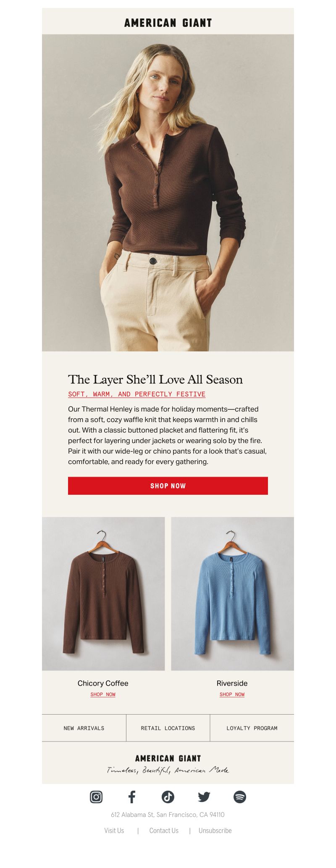Open the Loyalty Program navigation item
This screenshot has height=868, width=336.
coord(252,728)
